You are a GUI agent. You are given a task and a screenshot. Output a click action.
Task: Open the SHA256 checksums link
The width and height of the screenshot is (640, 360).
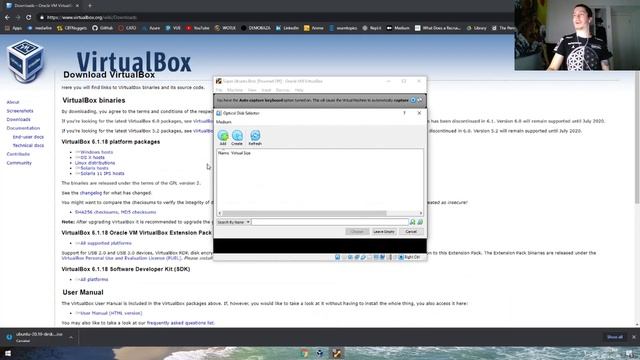point(96,212)
